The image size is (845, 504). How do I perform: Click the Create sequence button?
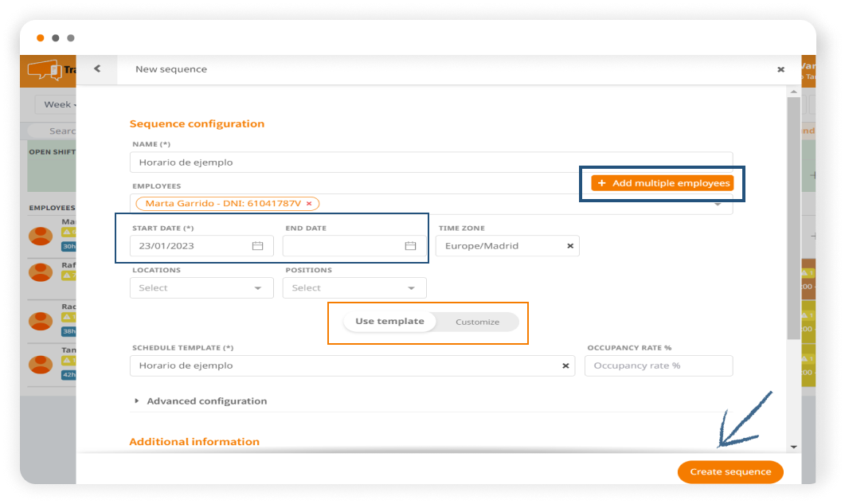click(730, 471)
